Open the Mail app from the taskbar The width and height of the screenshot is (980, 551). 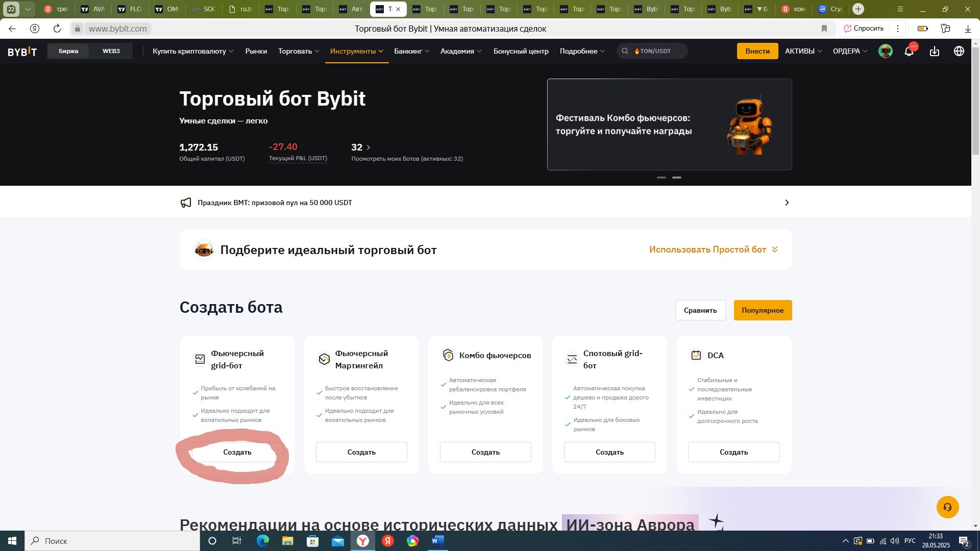pos(337,541)
